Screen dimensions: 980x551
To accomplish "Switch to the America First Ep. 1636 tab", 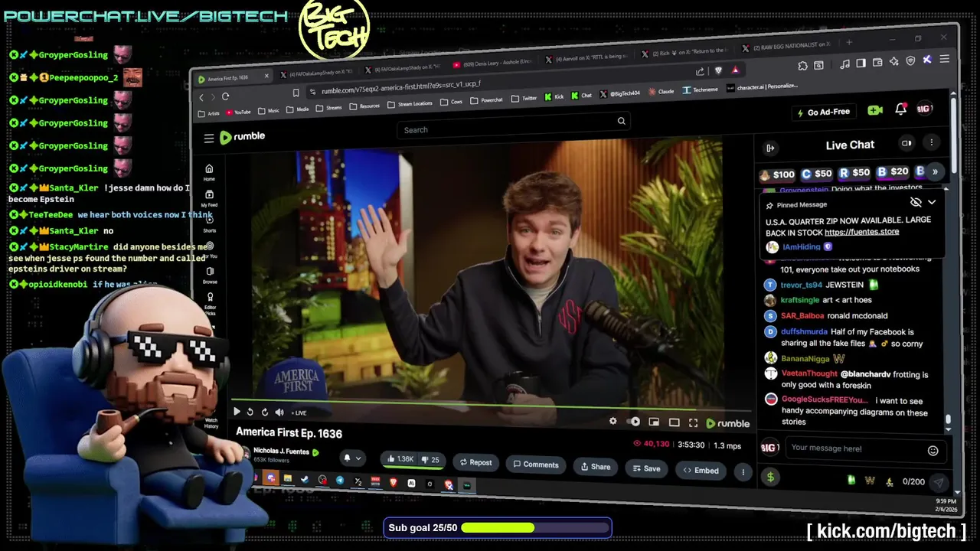I will pos(234,78).
